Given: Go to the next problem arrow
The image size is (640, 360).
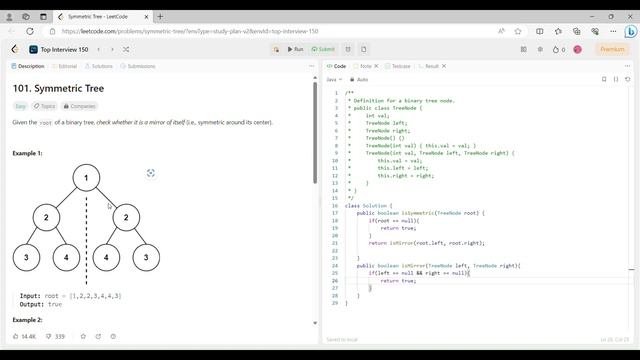Looking at the screenshot, I should (112, 49).
